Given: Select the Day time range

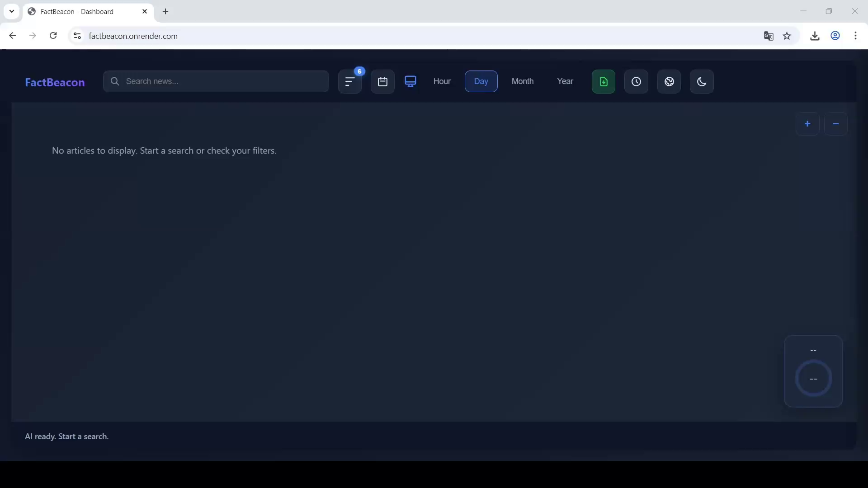Looking at the screenshot, I should pyautogui.click(x=481, y=81).
